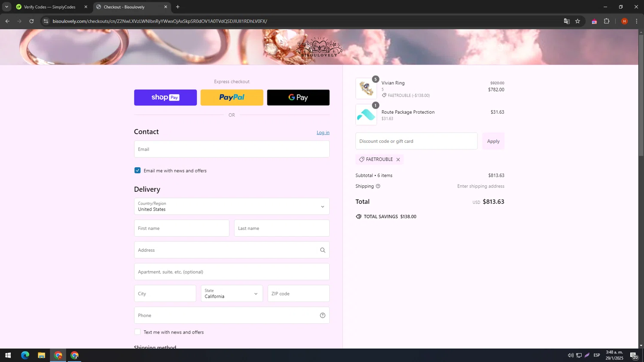The width and height of the screenshot is (644, 362).
Task: Click the pen tray icon in the taskbar
Action: [587, 355]
